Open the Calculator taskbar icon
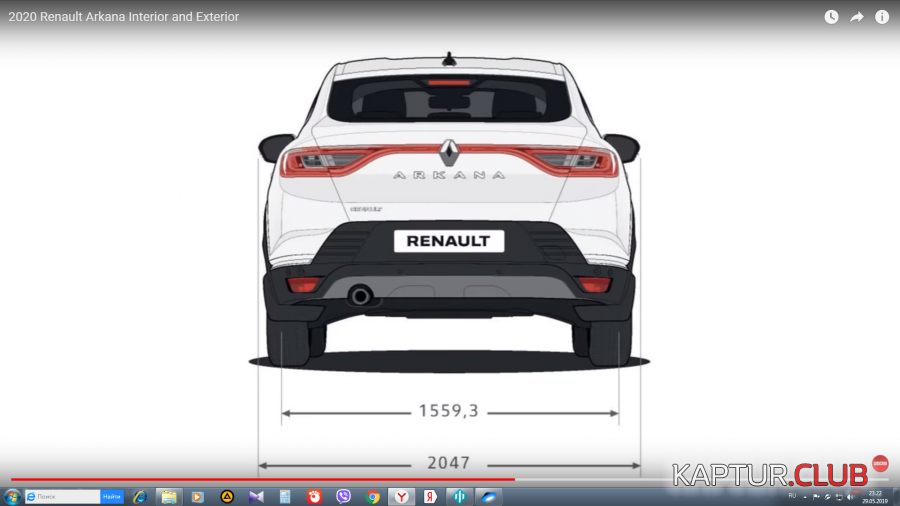 285,497
